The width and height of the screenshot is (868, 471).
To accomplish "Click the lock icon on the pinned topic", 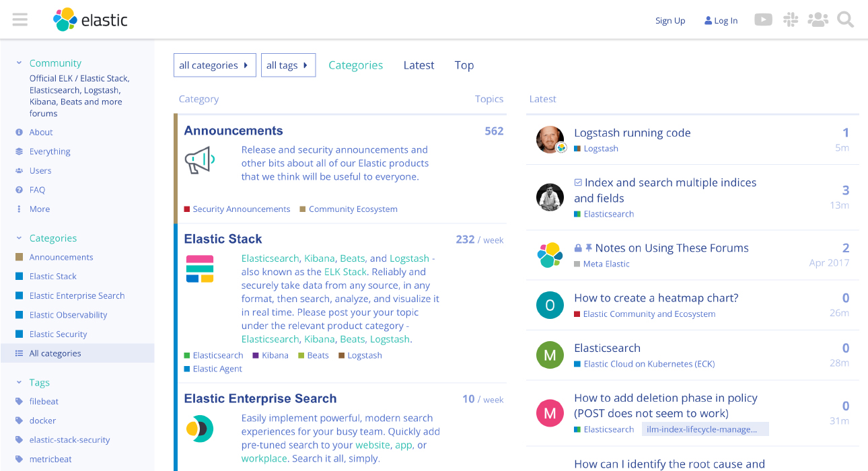I will tap(577, 248).
